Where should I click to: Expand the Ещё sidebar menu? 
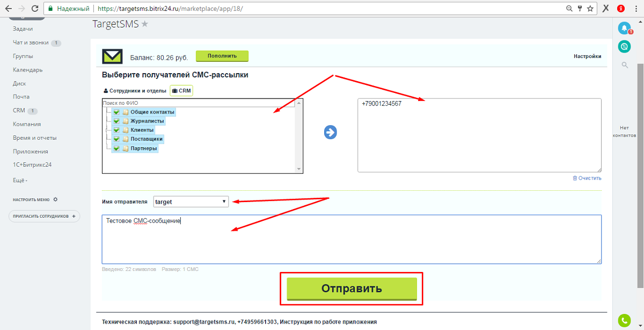[x=20, y=181]
